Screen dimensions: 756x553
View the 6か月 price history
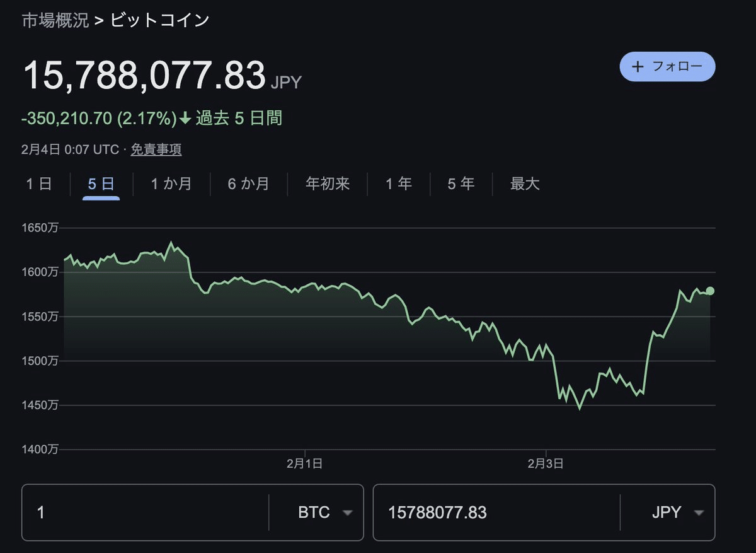(x=248, y=183)
